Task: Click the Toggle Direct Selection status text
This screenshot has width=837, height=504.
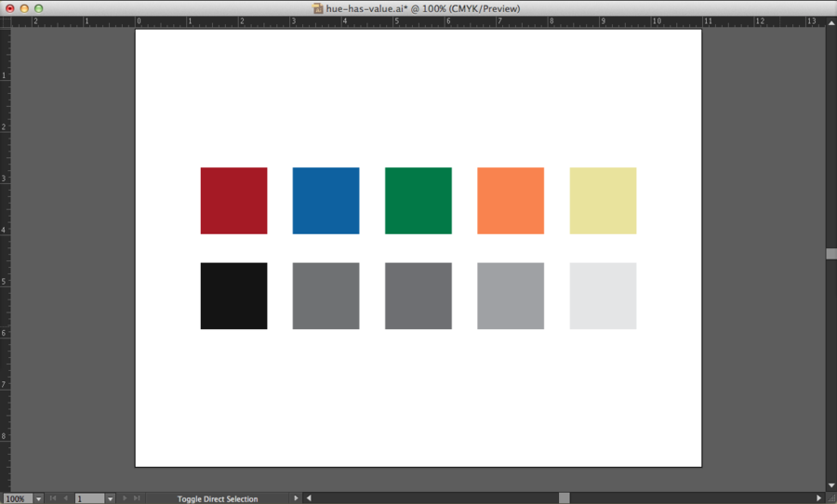Action: coord(218,498)
